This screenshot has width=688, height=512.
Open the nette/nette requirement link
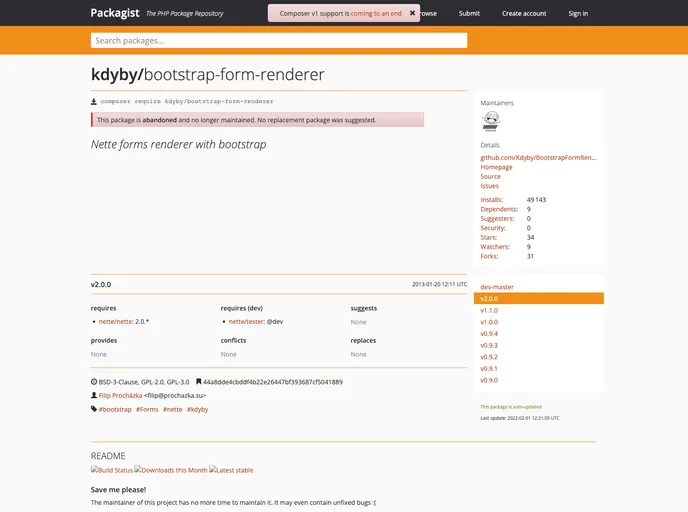[x=115, y=322]
